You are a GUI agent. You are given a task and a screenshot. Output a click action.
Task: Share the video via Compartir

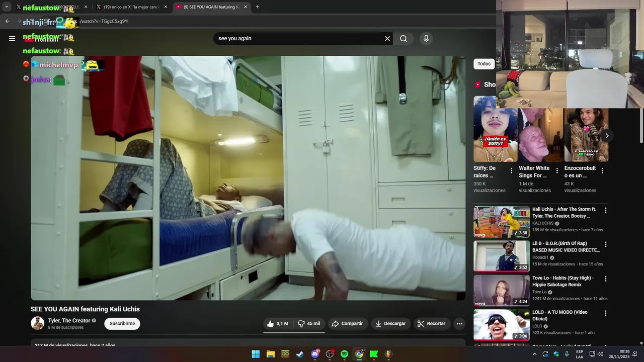pos(347,324)
